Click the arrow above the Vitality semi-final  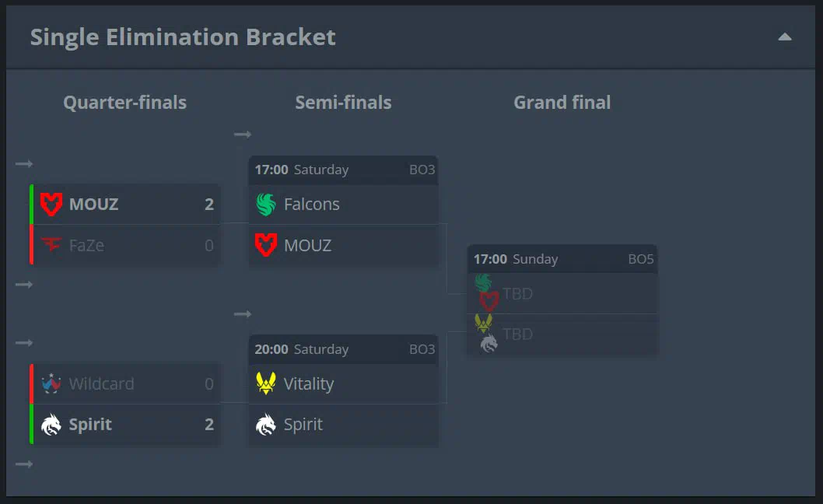tap(243, 314)
